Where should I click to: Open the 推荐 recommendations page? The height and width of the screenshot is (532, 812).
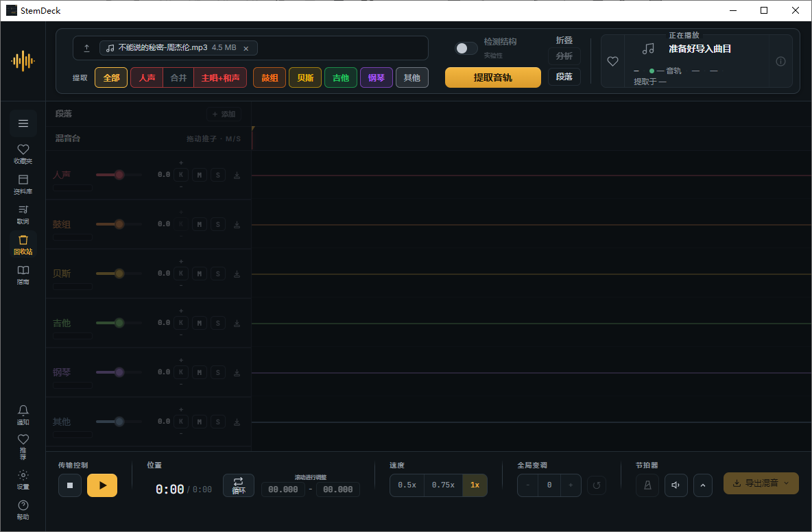coord(23,446)
